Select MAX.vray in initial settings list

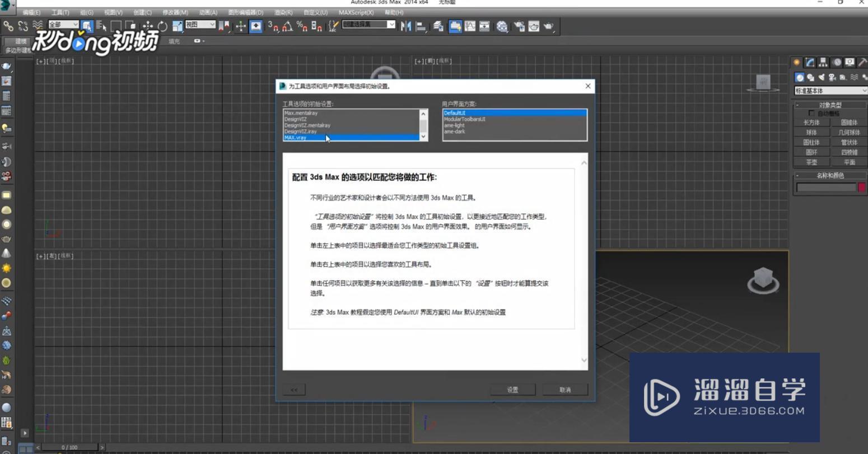[x=351, y=138]
